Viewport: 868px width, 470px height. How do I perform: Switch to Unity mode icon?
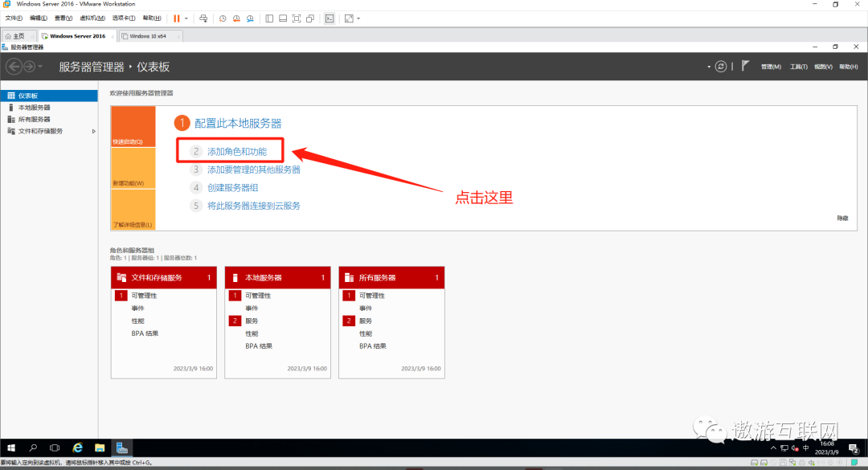point(310,18)
